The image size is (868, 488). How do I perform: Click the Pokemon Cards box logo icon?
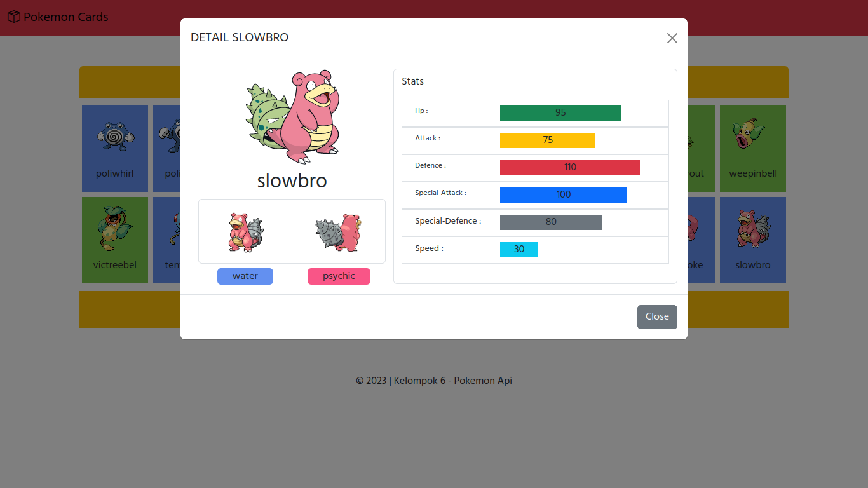(14, 17)
